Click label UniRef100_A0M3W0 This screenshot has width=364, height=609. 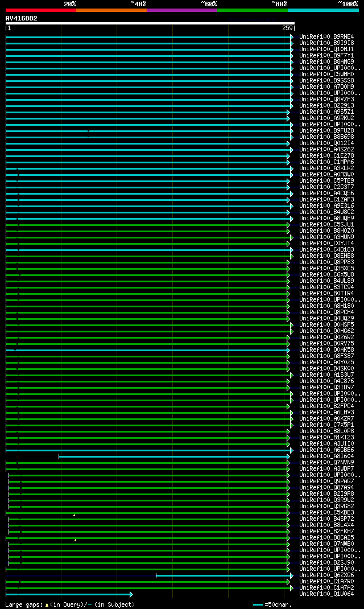[x=326, y=174]
